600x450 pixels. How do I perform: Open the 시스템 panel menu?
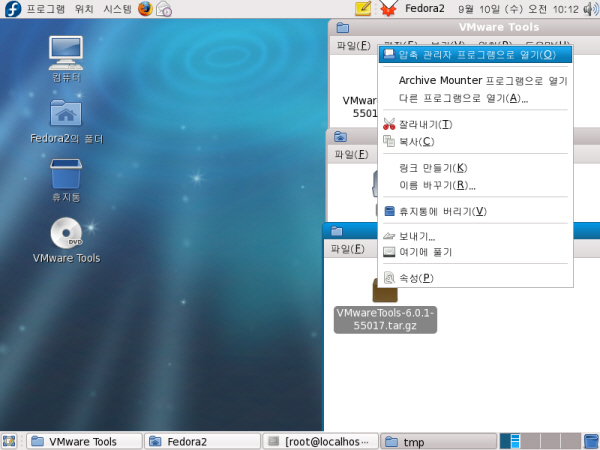click(117, 9)
